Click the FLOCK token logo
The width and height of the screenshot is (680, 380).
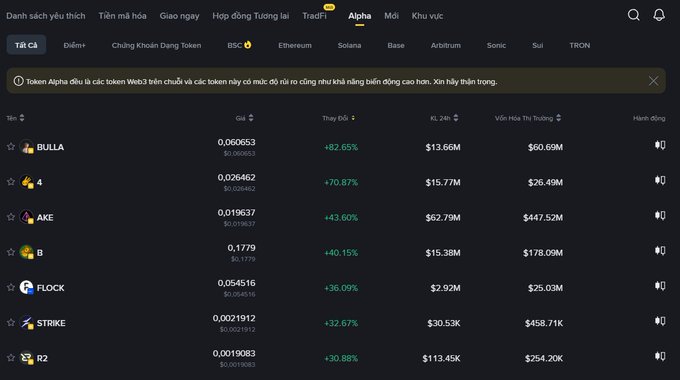[x=26, y=288]
